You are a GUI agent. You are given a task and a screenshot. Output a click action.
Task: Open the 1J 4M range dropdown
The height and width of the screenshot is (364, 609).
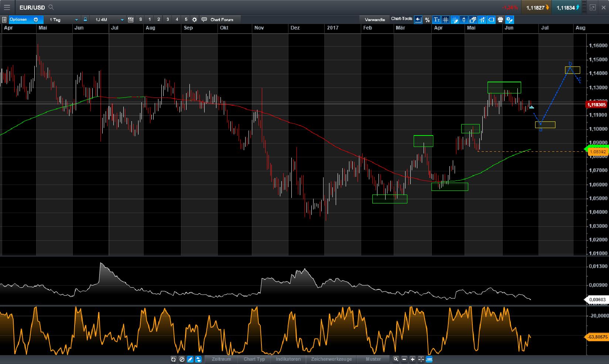pos(122,20)
